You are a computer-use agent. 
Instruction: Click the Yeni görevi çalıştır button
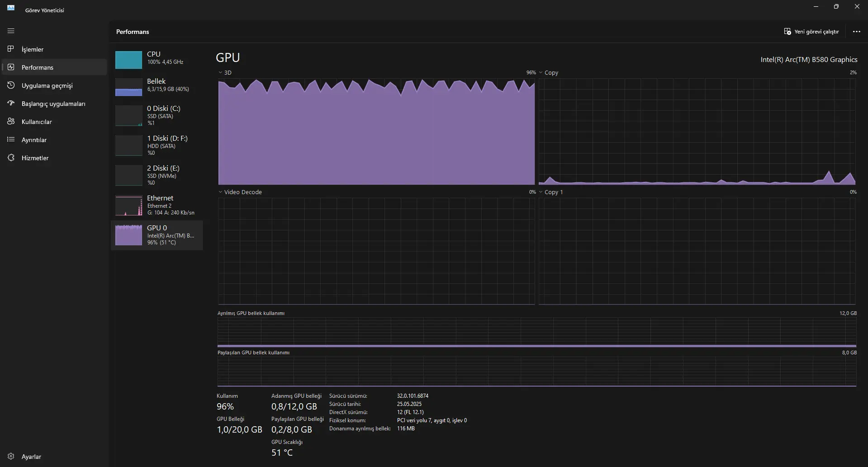coord(811,32)
